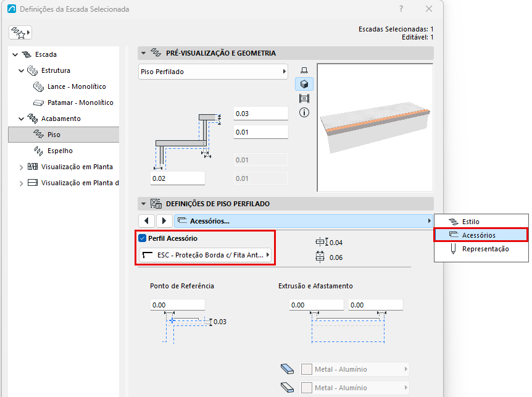Collapse the Pré-Visualização e Geometria panel
532x397 pixels.
pos(144,53)
